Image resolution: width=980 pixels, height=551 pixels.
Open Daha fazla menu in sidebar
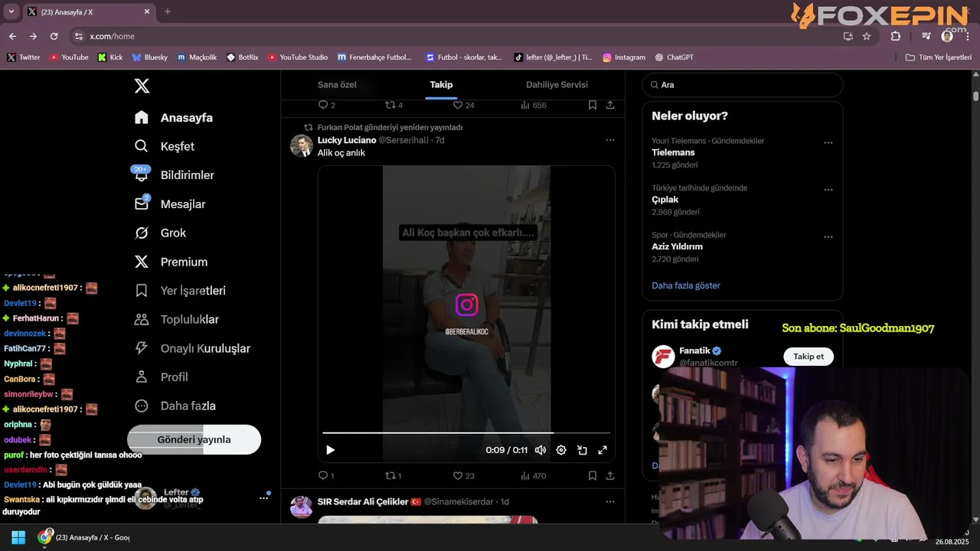point(175,406)
